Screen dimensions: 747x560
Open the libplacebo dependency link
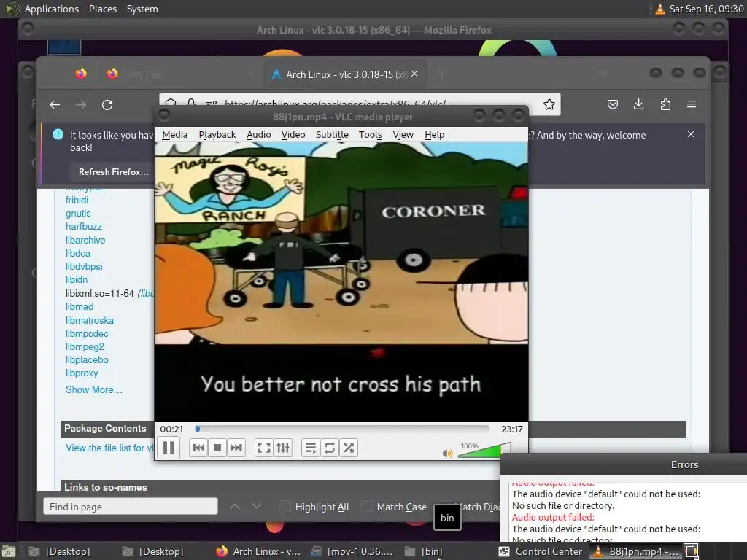(87, 360)
